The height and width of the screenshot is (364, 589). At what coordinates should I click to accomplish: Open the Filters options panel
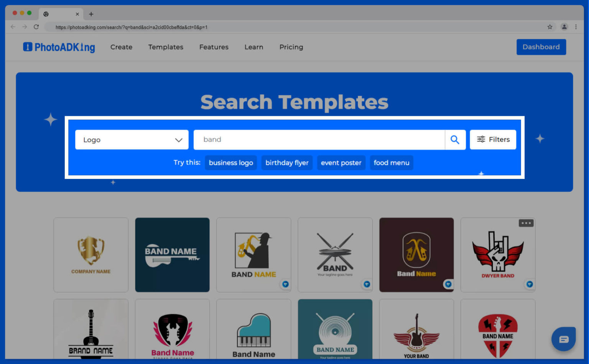493,139
